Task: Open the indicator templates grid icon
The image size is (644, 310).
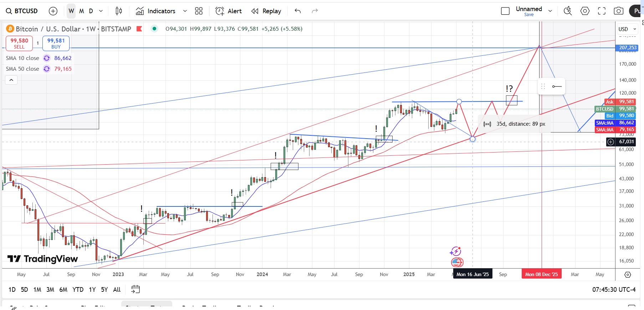Action: point(199,11)
